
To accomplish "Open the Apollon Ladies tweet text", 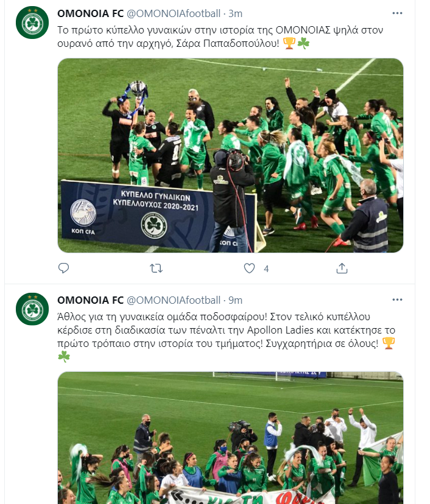I will (x=226, y=337).
